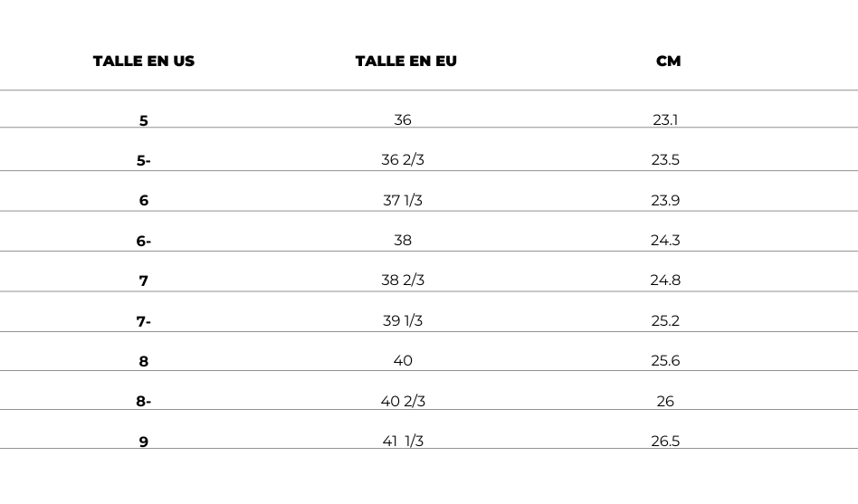Click the 24.8 centimeter value

click(665, 281)
